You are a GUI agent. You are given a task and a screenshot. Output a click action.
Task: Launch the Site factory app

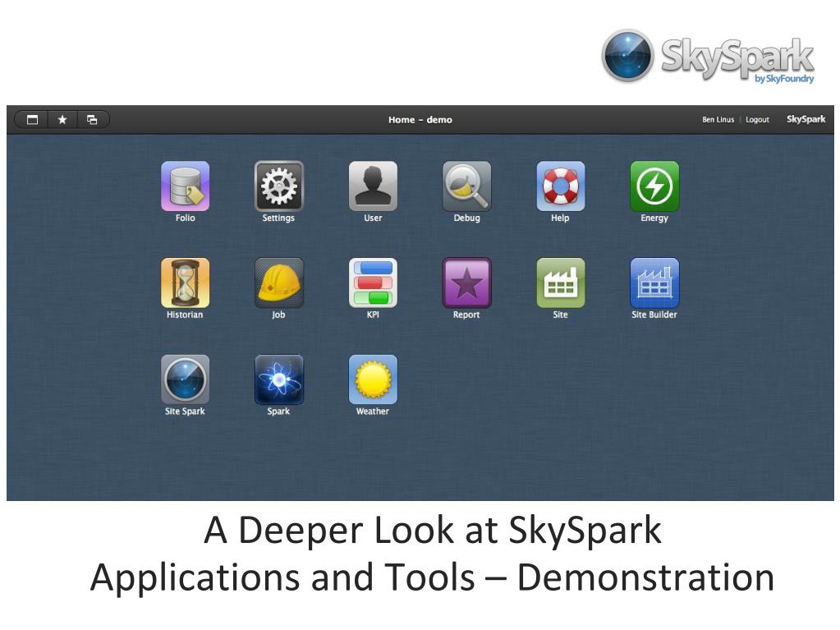tap(560, 283)
